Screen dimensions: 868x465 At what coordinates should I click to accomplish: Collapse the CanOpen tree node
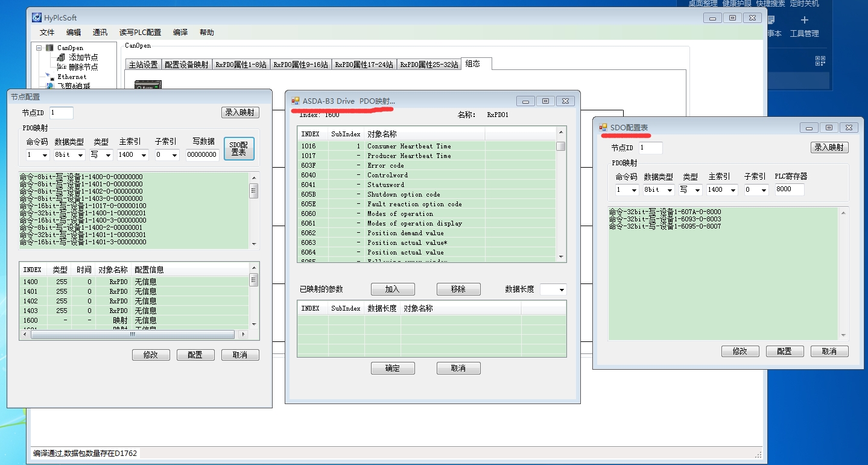39,48
